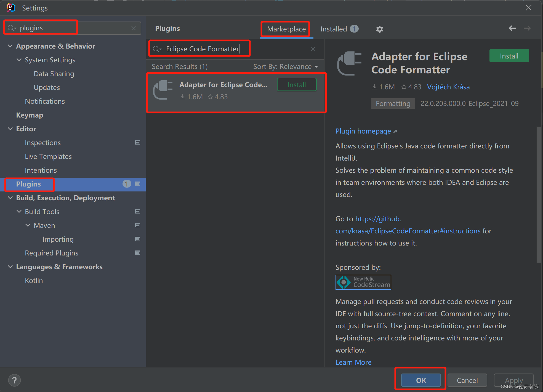Open the Keymap settings page
Viewport: 543px width, 392px height.
30,115
